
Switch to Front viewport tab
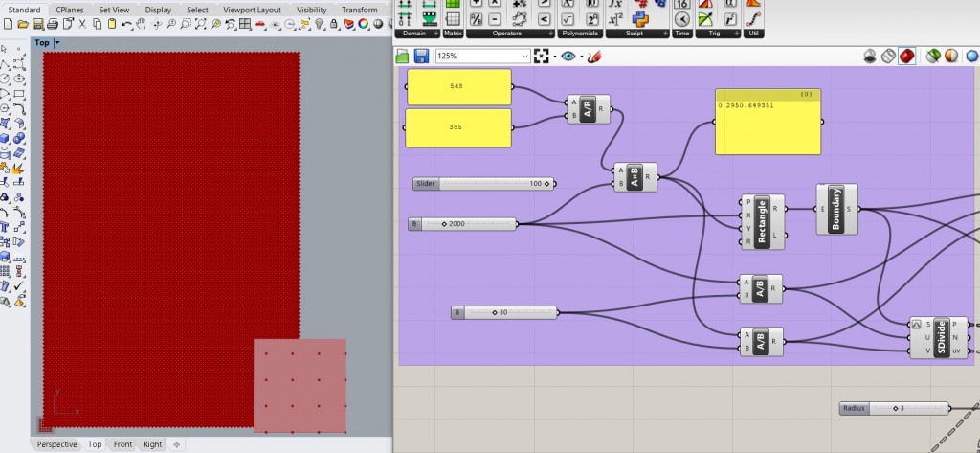[122, 444]
